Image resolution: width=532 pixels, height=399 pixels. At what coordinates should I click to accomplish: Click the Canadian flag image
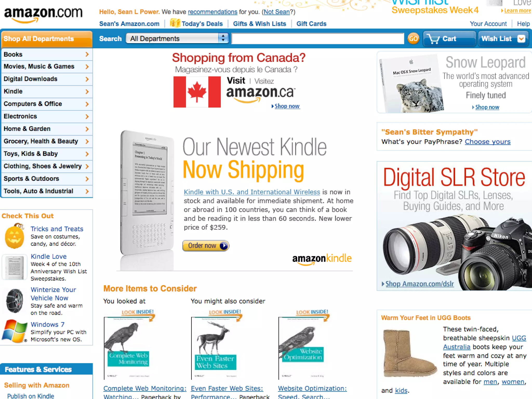point(197,92)
